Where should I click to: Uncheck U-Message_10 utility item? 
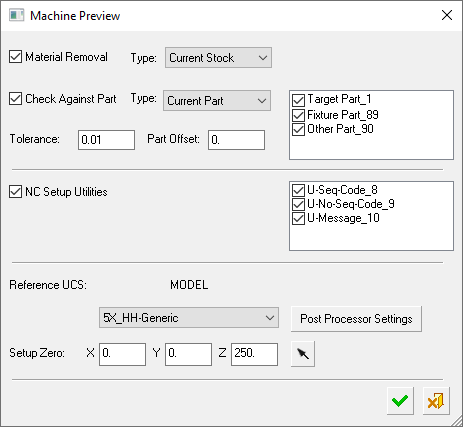point(298,219)
